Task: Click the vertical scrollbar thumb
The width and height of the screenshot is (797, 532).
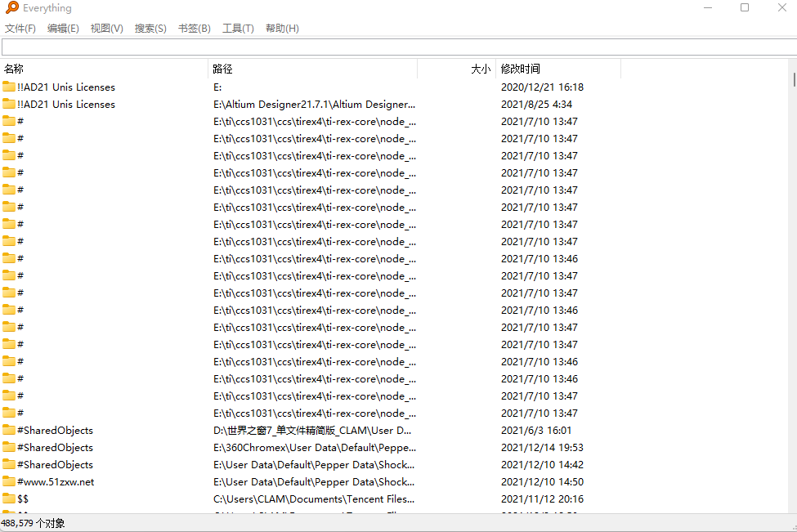Action: click(x=794, y=79)
